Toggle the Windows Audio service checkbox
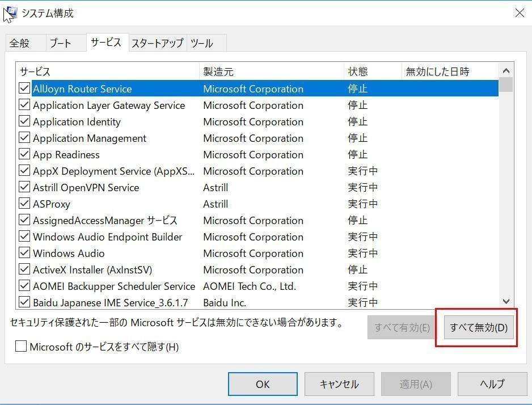This screenshot has width=532, height=405. pos(24,253)
